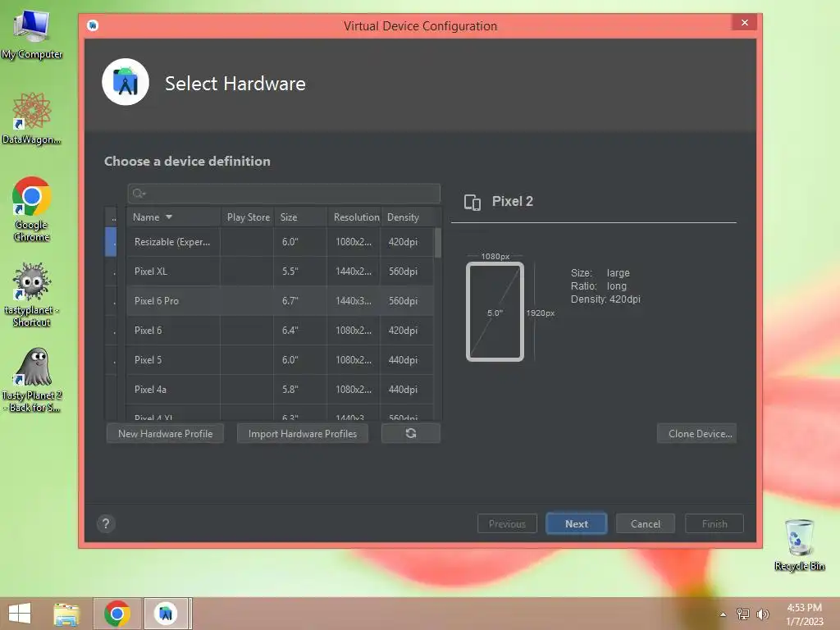Open help via question mark icon
The height and width of the screenshot is (630, 840).
pyautogui.click(x=106, y=523)
